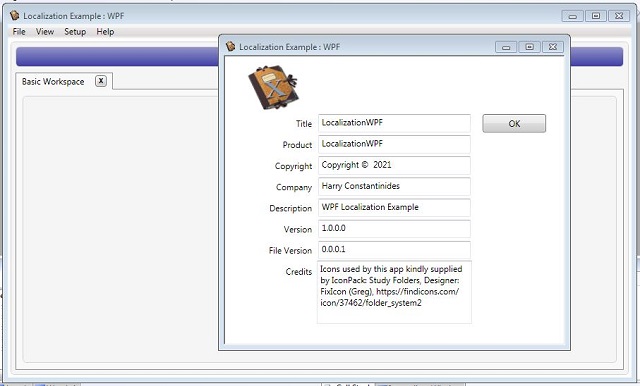The width and height of the screenshot is (640, 386).
Task: Click inside the Credits text box
Action: click(x=394, y=292)
